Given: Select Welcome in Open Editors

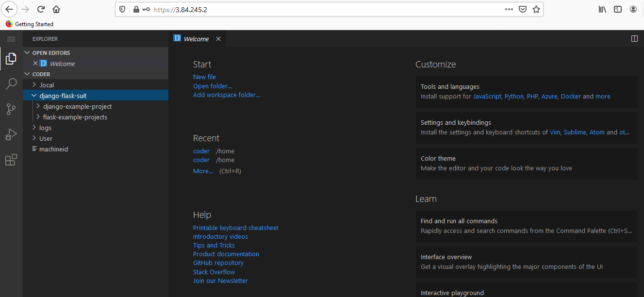Looking at the screenshot, I should coord(96,64).
